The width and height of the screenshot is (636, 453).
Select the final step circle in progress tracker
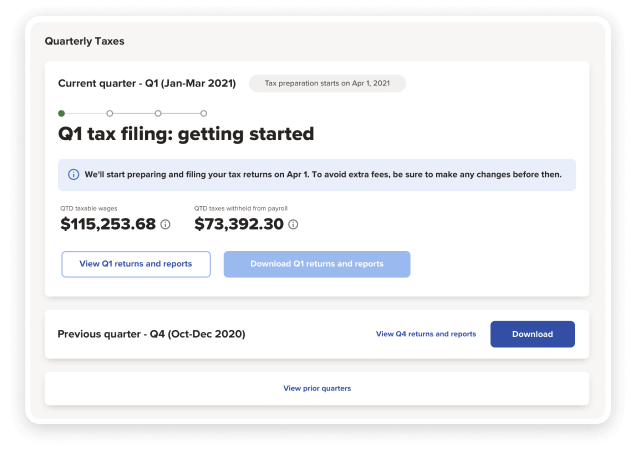tap(204, 113)
